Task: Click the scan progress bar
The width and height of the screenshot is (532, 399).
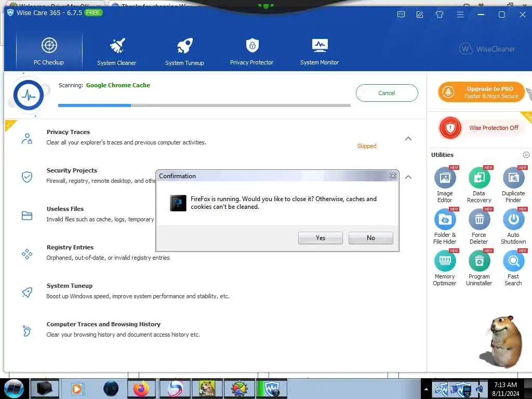Action: click(x=204, y=105)
